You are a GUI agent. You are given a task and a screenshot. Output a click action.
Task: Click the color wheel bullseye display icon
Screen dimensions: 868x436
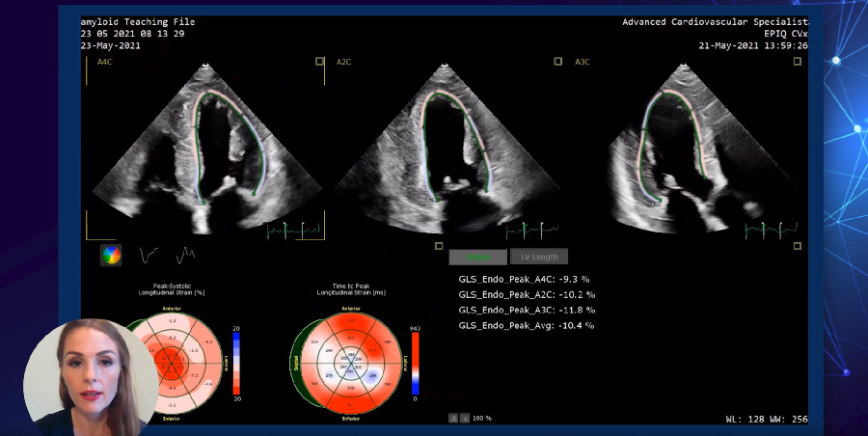click(112, 256)
